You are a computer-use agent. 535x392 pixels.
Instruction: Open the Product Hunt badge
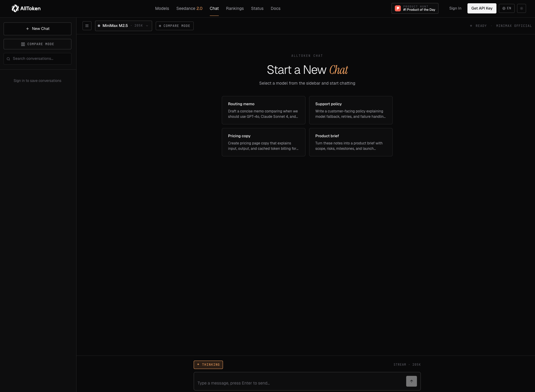(x=415, y=8)
